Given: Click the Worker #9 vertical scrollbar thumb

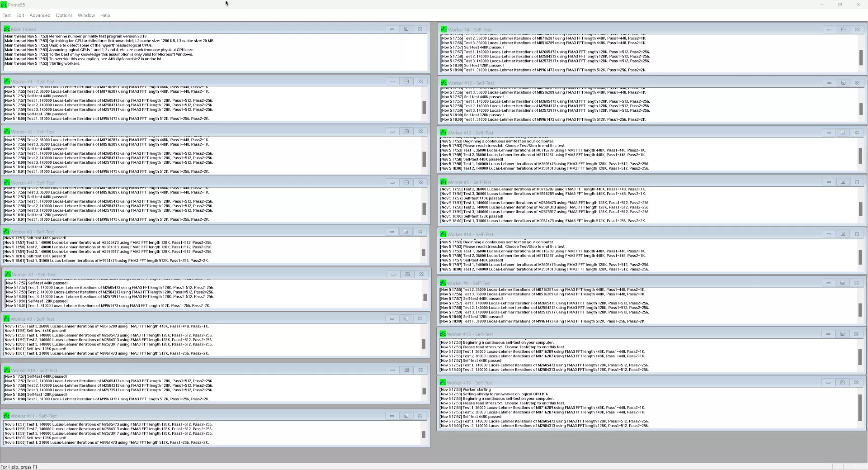Looking at the screenshot, I should 424,344.
